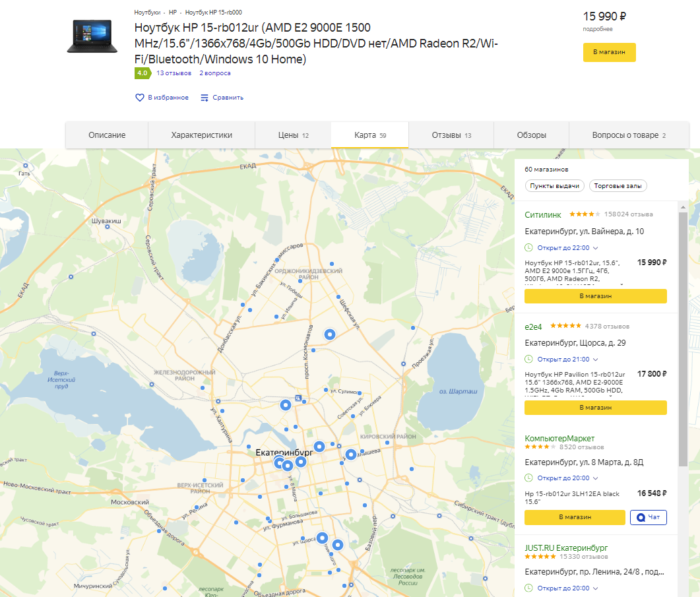The height and width of the screenshot is (597, 700).
Task: Open the Характеристики tab
Action: [x=201, y=135]
